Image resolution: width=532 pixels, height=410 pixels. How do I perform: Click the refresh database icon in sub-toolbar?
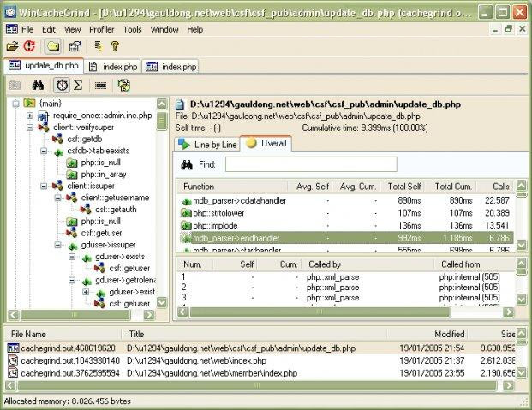pos(124,85)
